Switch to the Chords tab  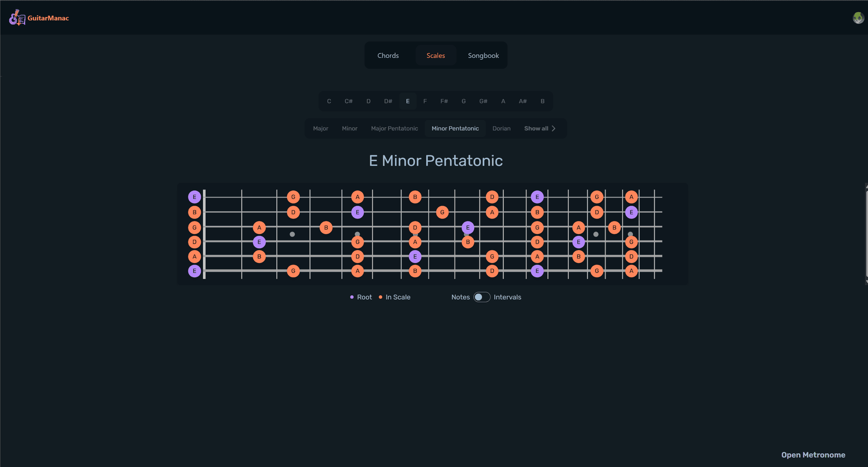[388, 55]
